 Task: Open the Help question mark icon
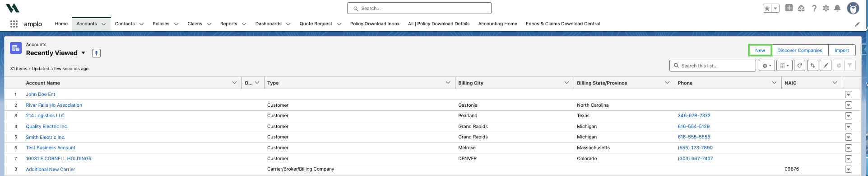click(814, 8)
